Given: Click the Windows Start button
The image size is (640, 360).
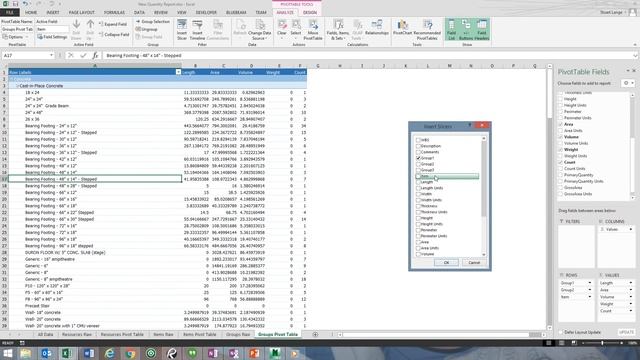Looking at the screenshot, I should (7, 353).
